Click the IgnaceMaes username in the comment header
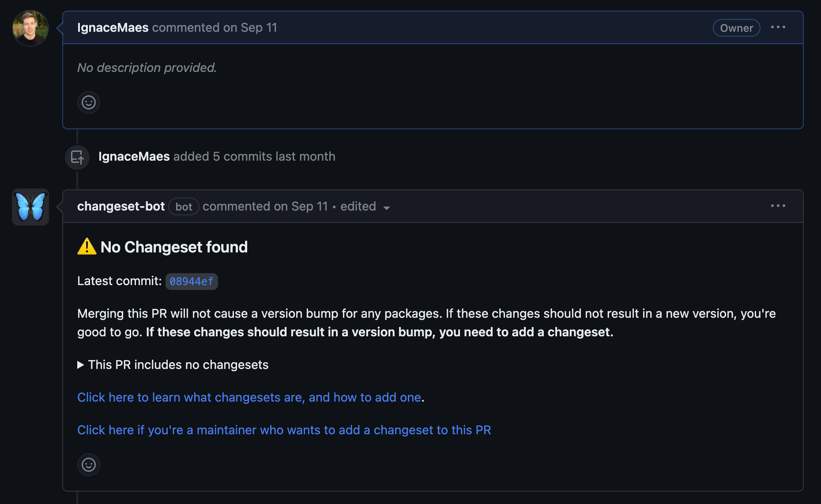Image resolution: width=821 pixels, height=504 pixels. point(113,27)
